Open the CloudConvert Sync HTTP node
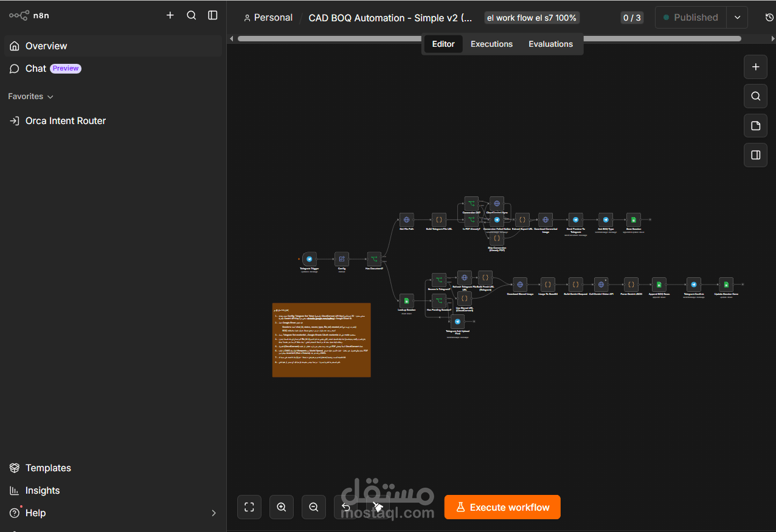Image resolution: width=776 pixels, height=532 pixels. [496, 204]
